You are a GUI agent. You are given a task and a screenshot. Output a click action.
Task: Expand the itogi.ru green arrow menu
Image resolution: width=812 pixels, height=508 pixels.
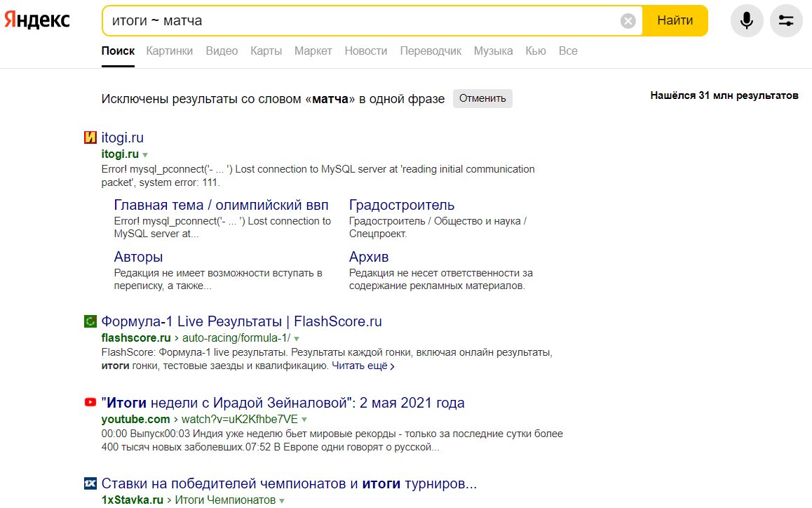click(145, 155)
